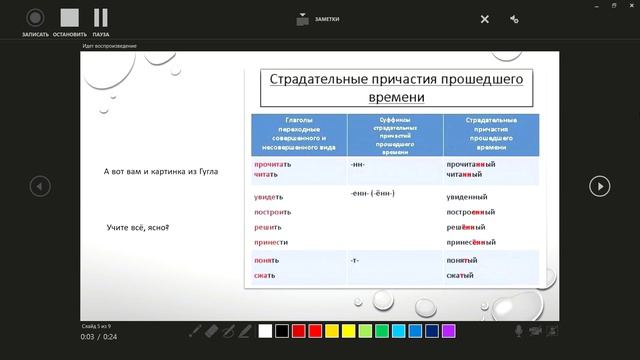Image resolution: width=640 pixels, height=360 pixels.
Task: Click the participle 'принесённый'
Action: click(x=471, y=242)
